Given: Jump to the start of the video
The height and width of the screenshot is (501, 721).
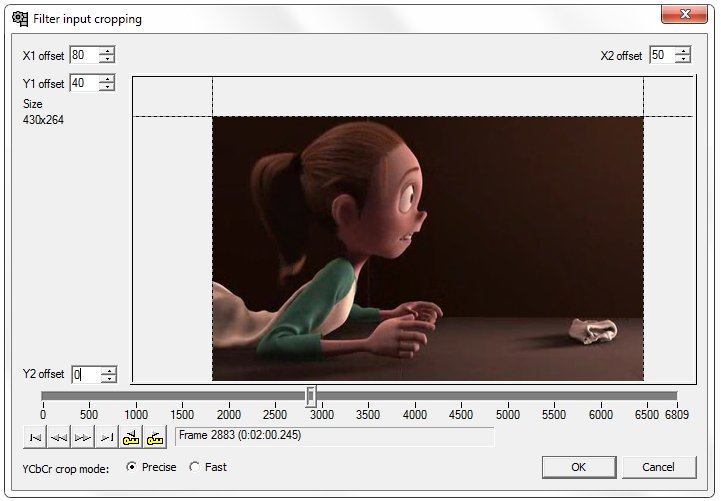Looking at the screenshot, I should coord(35,437).
